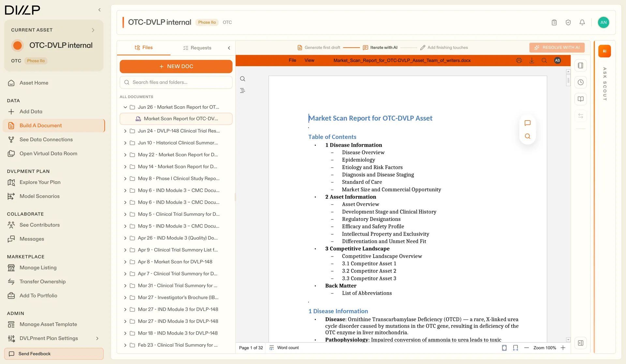The height and width of the screenshot is (364, 626).
Task: Open the document outline list icon
Action: [x=243, y=91]
